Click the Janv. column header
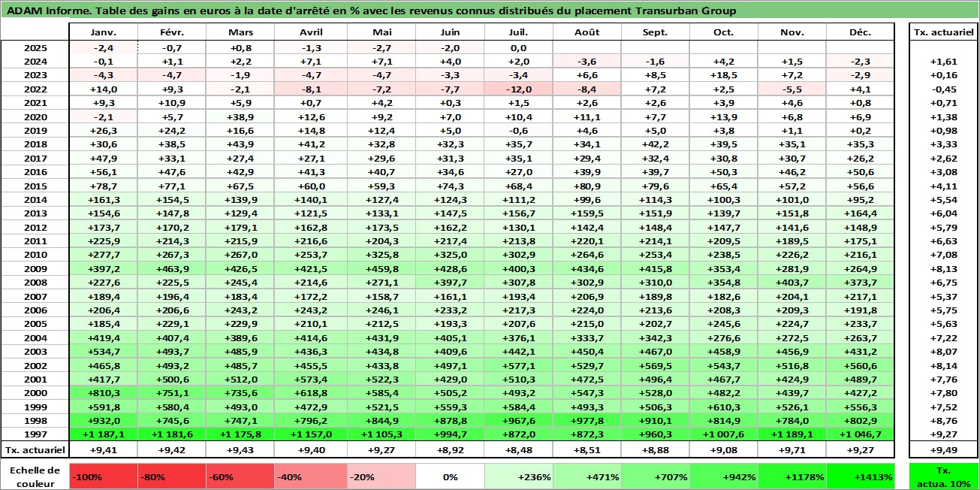The image size is (980, 490). pyautogui.click(x=104, y=32)
